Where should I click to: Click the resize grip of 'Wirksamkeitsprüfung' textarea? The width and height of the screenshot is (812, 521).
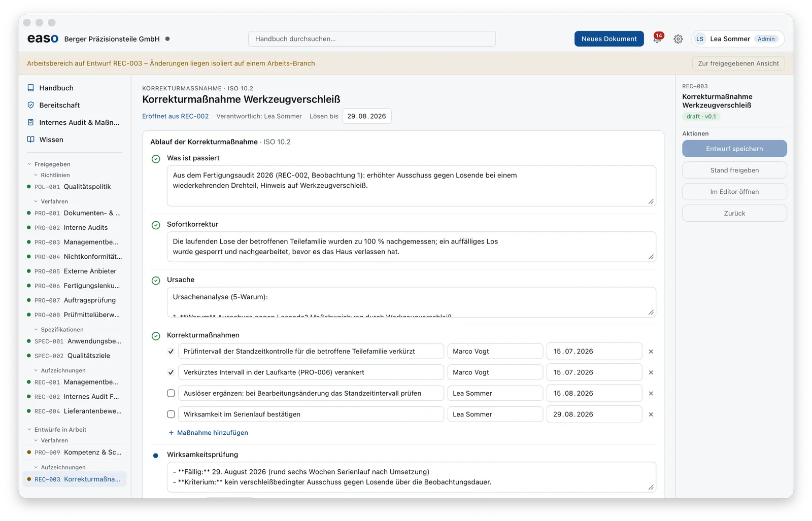coord(651,487)
